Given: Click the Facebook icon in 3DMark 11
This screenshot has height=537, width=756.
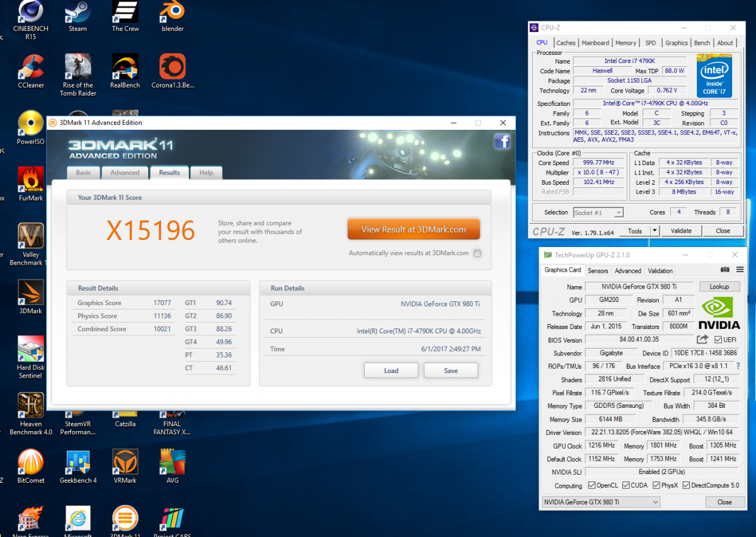Looking at the screenshot, I should click(x=502, y=141).
